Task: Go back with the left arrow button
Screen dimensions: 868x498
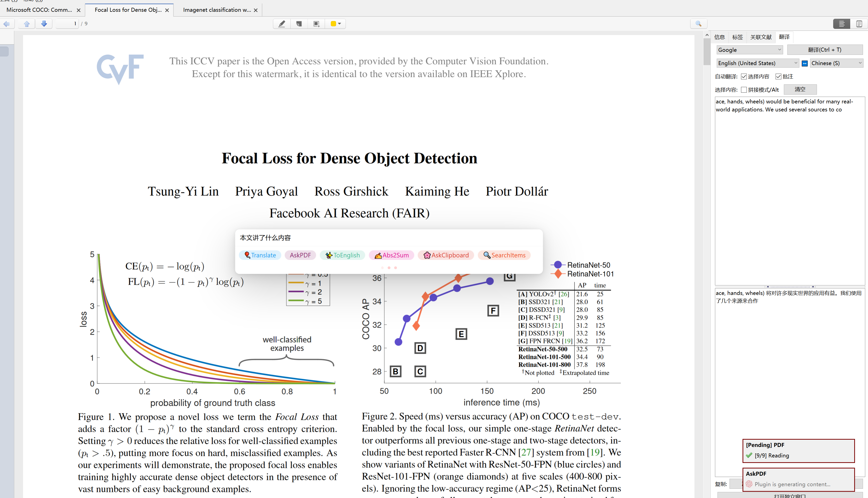Action: point(7,24)
